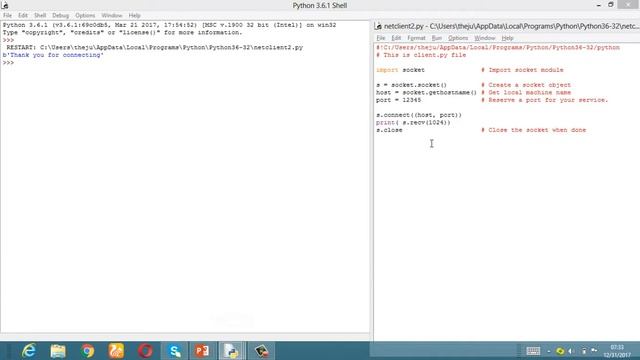The image size is (640, 360).
Task: Click the b'Thank you for connecting' output line
Action: (53, 55)
